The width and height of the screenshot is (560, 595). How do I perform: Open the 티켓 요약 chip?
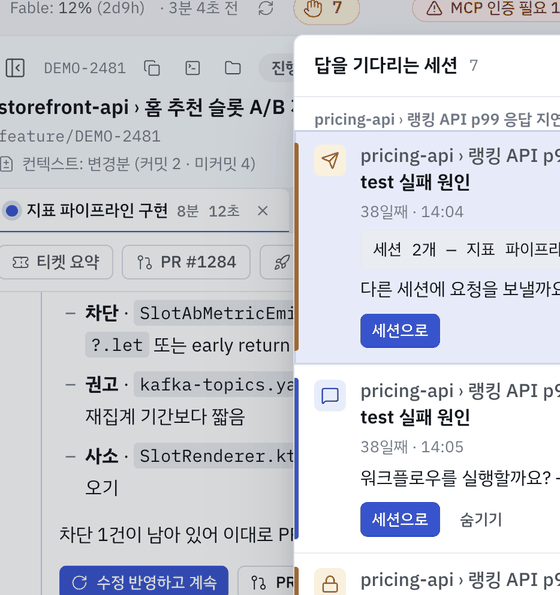pos(56,262)
